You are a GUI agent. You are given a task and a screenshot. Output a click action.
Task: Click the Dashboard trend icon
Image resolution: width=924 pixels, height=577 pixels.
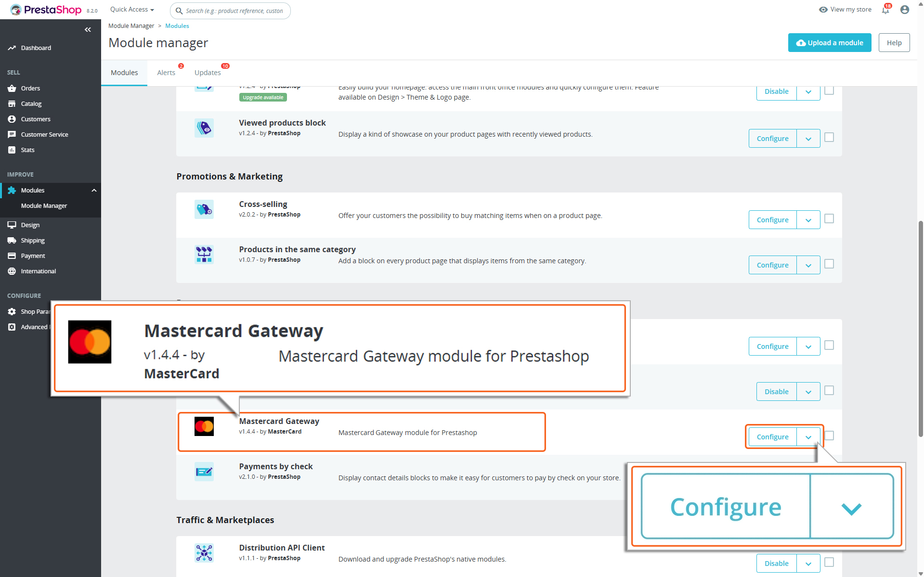(12, 48)
